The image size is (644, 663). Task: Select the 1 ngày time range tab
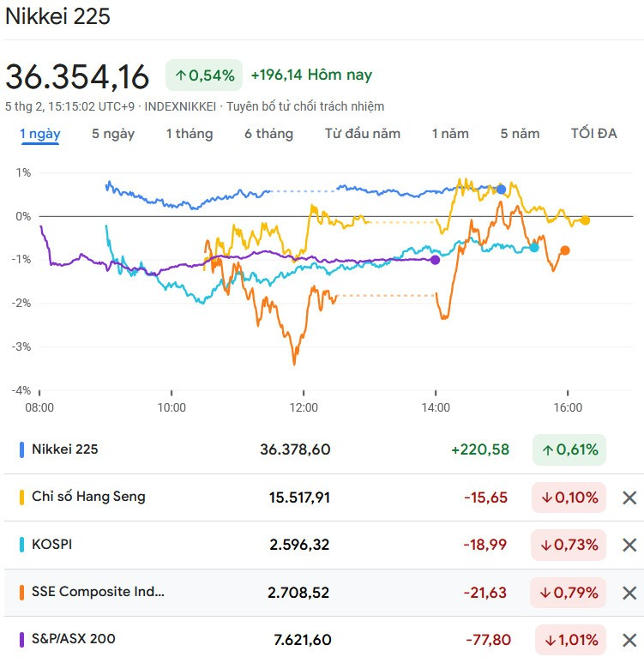pos(40,134)
